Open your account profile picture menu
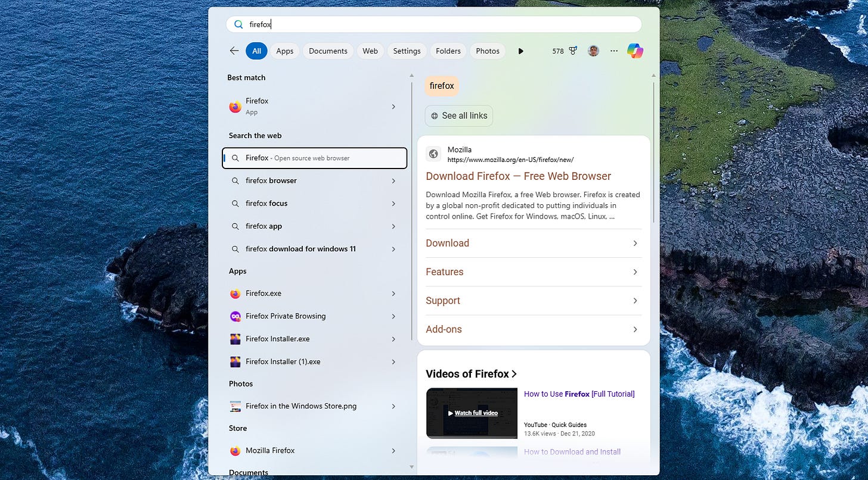 (x=593, y=51)
